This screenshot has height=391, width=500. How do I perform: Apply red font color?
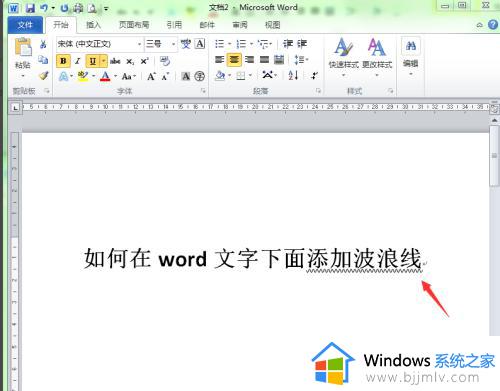[x=105, y=76]
